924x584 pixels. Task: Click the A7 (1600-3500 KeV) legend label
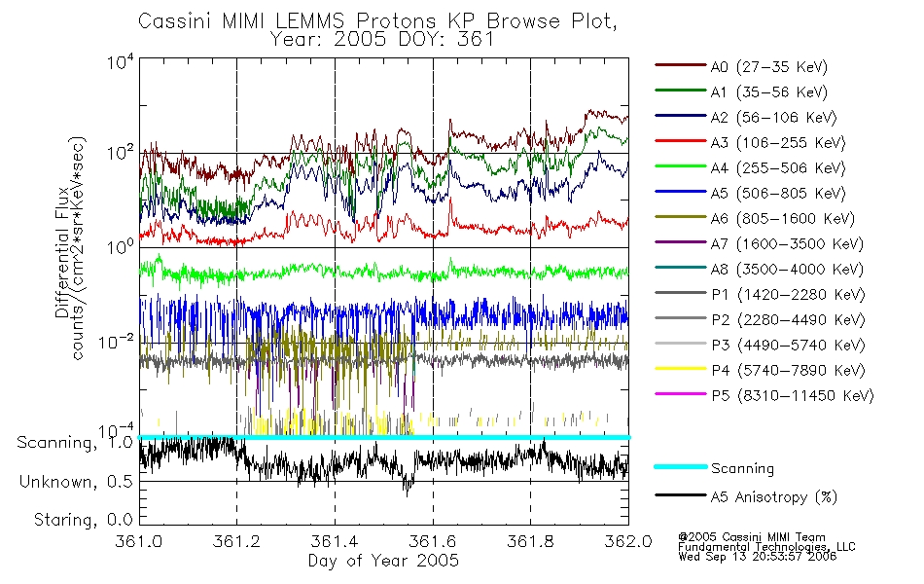coord(787,244)
